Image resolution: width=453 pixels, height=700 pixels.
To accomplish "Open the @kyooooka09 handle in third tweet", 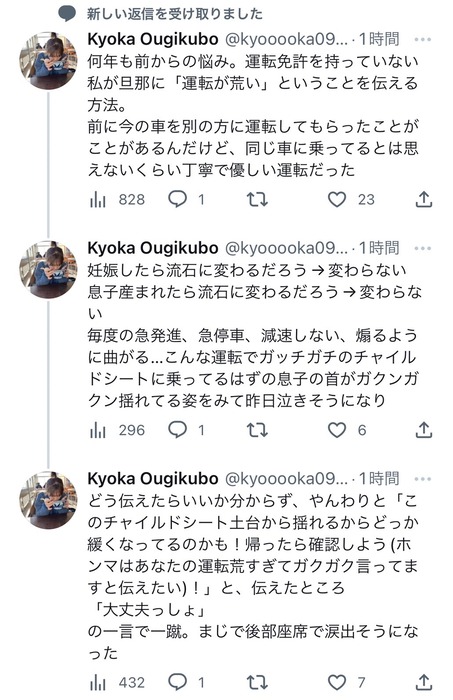I will pos(286,479).
